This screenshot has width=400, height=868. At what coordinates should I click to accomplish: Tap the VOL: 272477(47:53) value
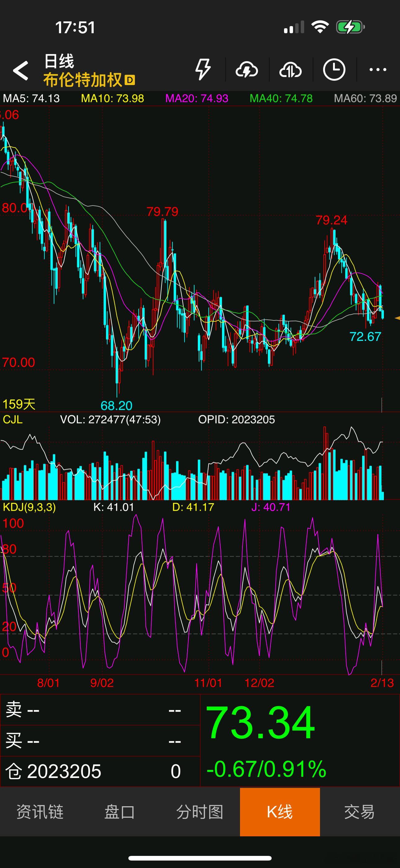pos(110,419)
